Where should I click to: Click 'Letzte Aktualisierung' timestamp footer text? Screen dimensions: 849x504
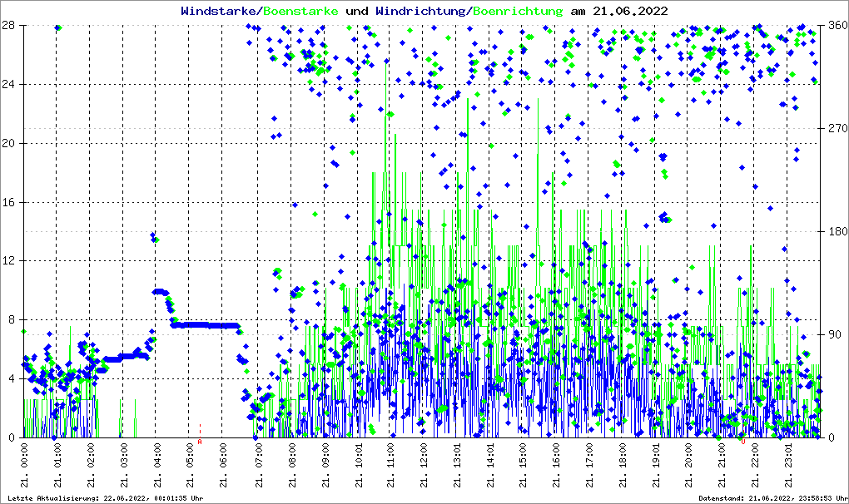pos(106,498)
